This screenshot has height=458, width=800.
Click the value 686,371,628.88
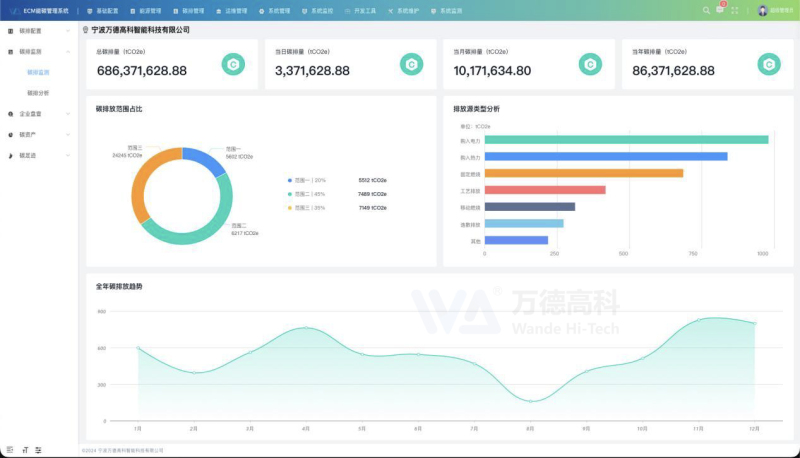tap(142, 71)
